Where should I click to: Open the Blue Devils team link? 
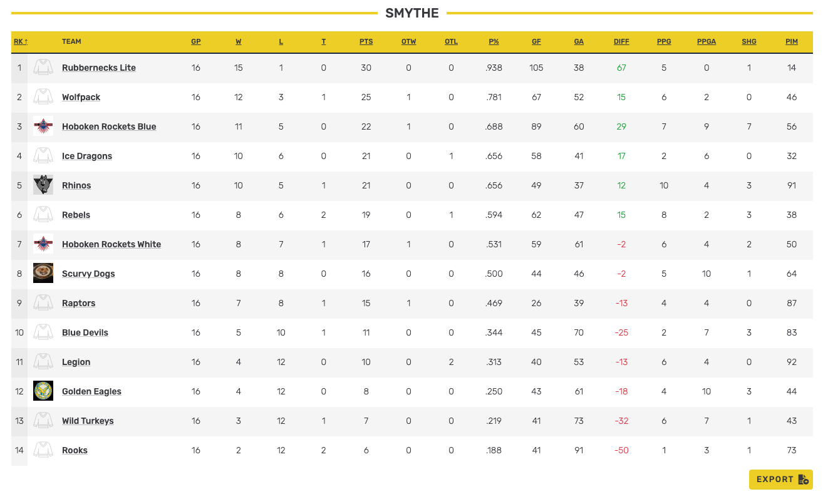tap(85, 332)
